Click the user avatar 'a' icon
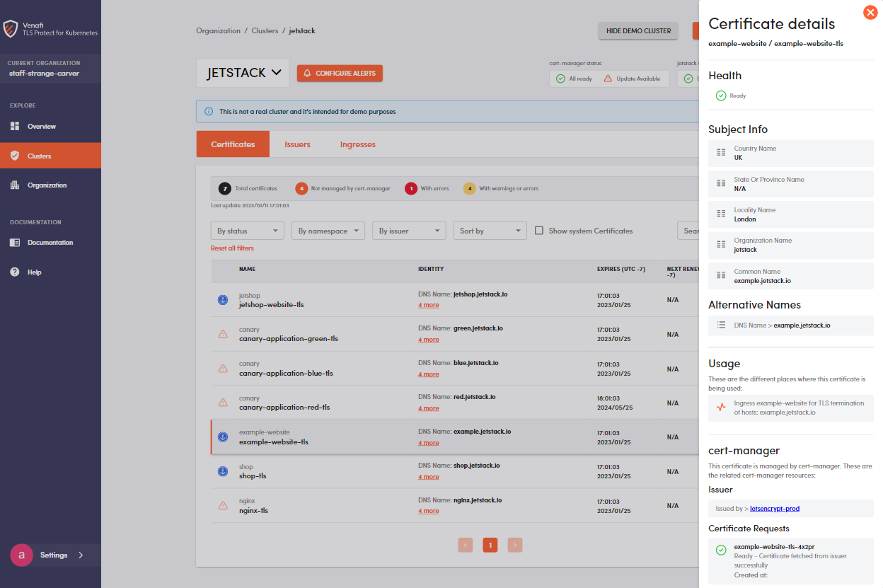Screen dimensions: 883x588 tap(21, 555)
